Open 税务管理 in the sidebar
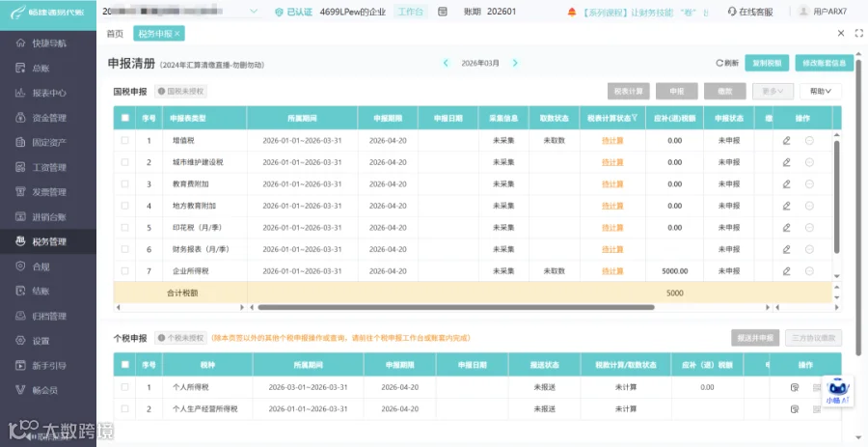 pyautogui.click(x=48, y=241)
